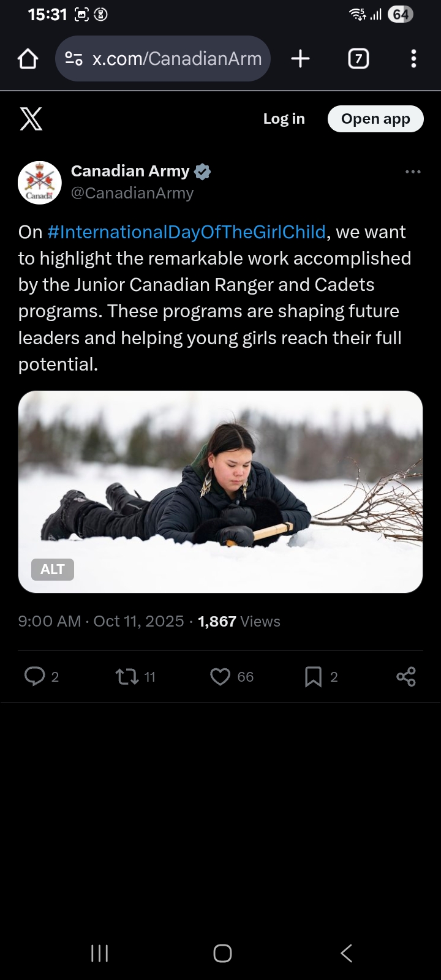Repost the Canadian Army tweet
441x980 pixels.
pyautogui.click(x=127, y=676)
